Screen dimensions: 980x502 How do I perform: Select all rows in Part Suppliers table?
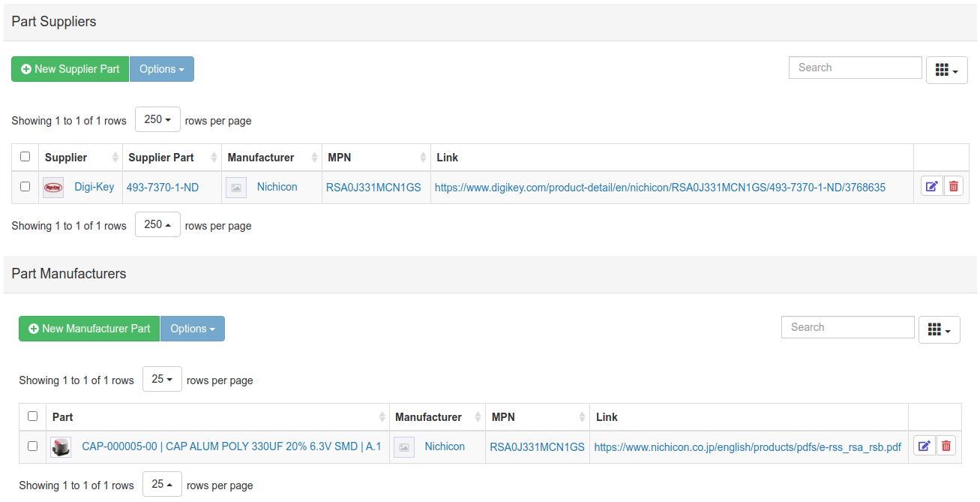click(25, 157)
